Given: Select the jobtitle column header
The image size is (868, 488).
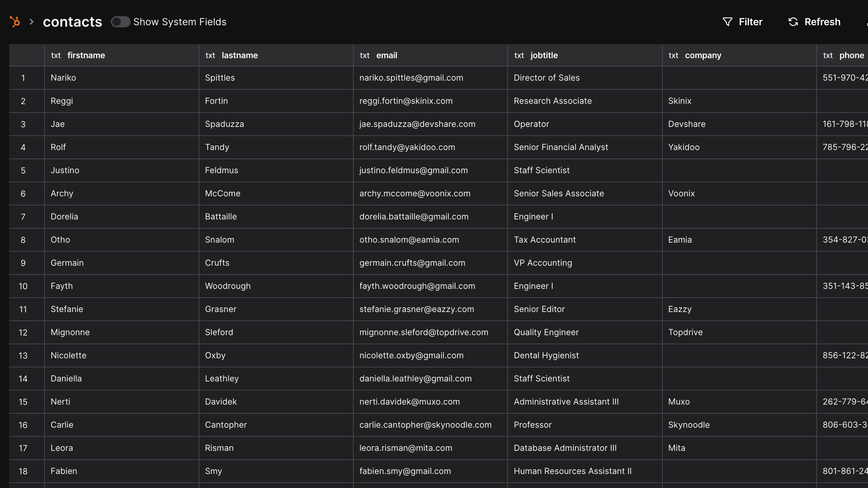Looking at the screenshot, I should [544, 55].
